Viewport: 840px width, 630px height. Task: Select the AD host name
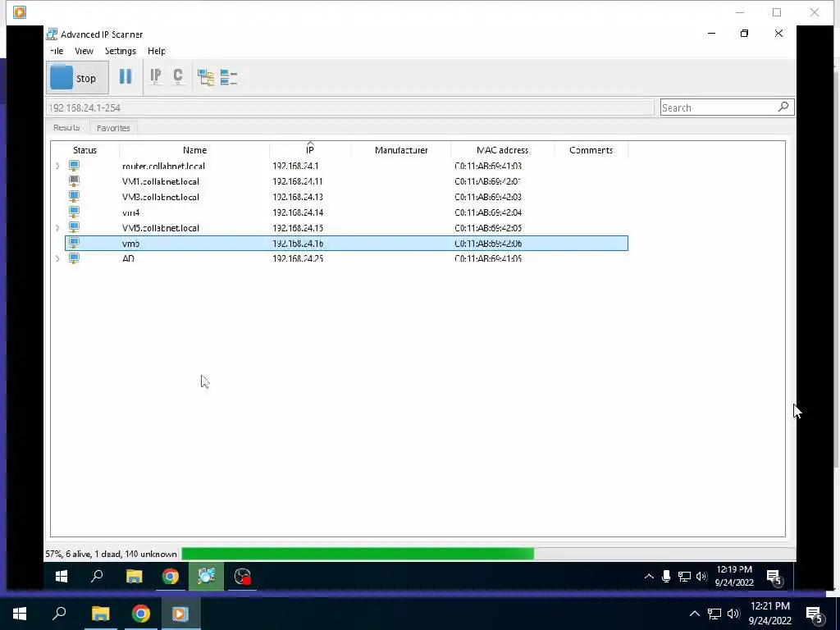click(128, 258)
